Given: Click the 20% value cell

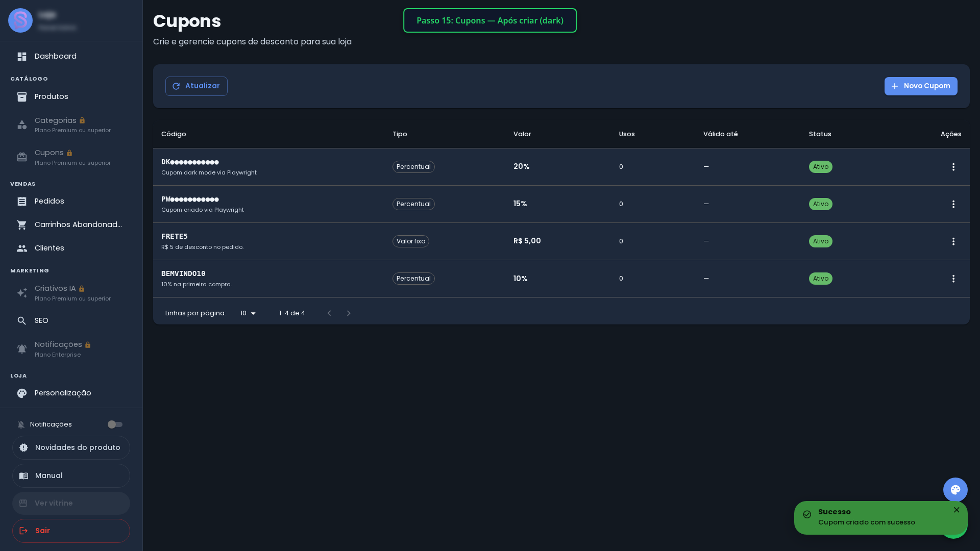Looking at the screenshot, I should tap(522, 166).
